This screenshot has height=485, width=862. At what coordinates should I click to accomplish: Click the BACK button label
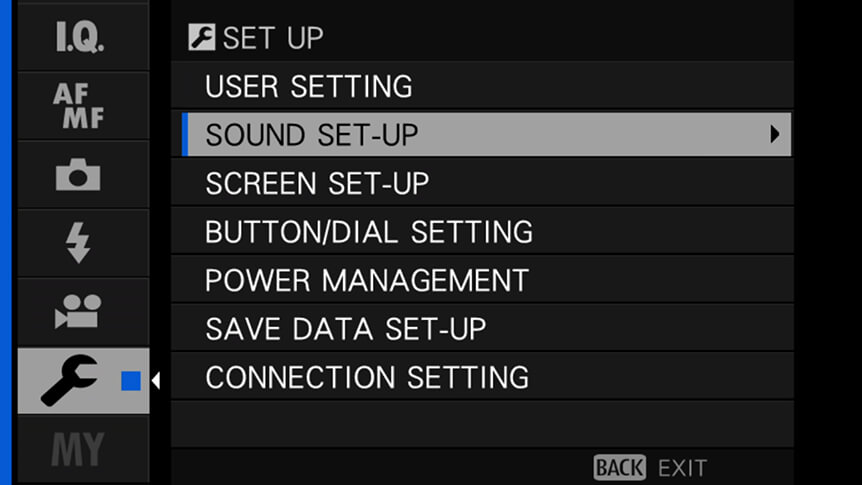click(620, 468)
